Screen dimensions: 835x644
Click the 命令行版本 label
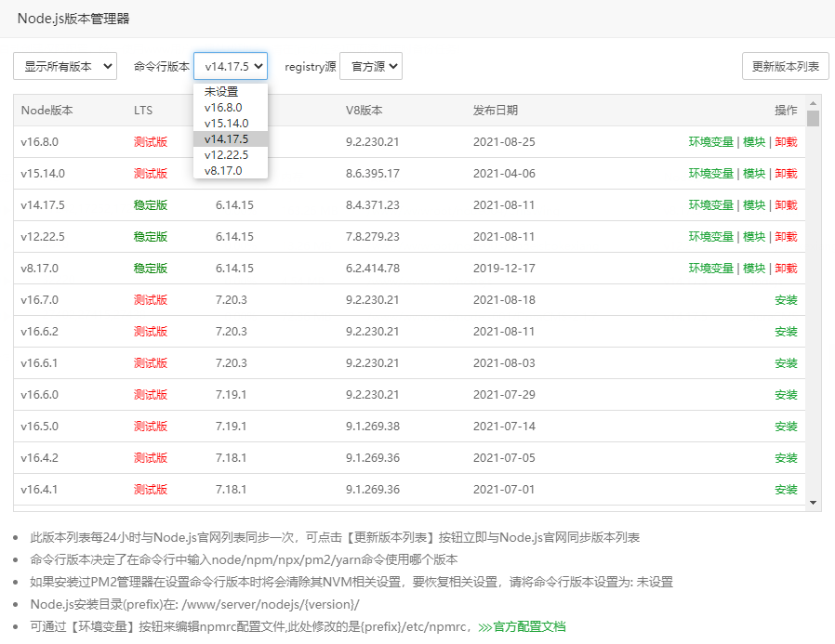point(162,67)
